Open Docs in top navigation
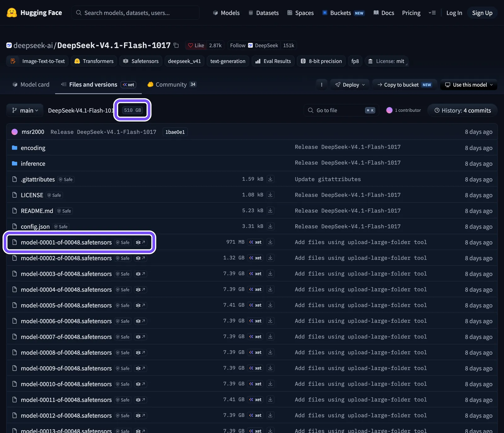The width and height of the screenshot is (504, 433). [x=384, y=13]
